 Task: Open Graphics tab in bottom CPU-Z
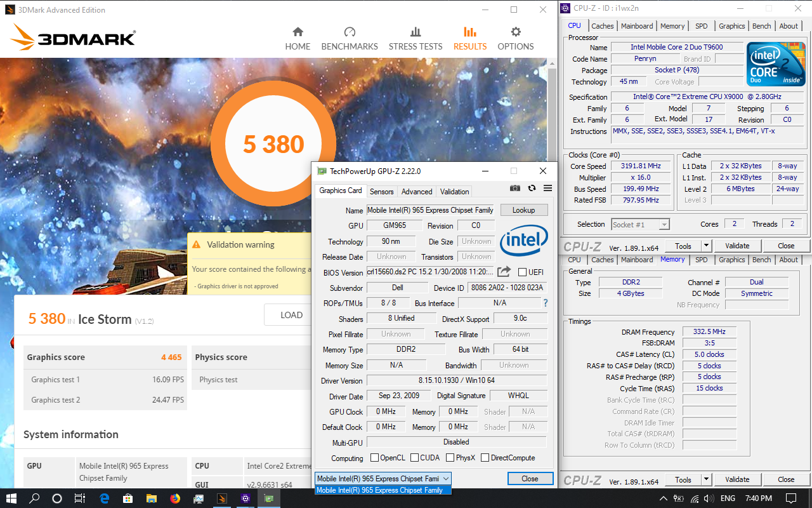tap(731, 260)
